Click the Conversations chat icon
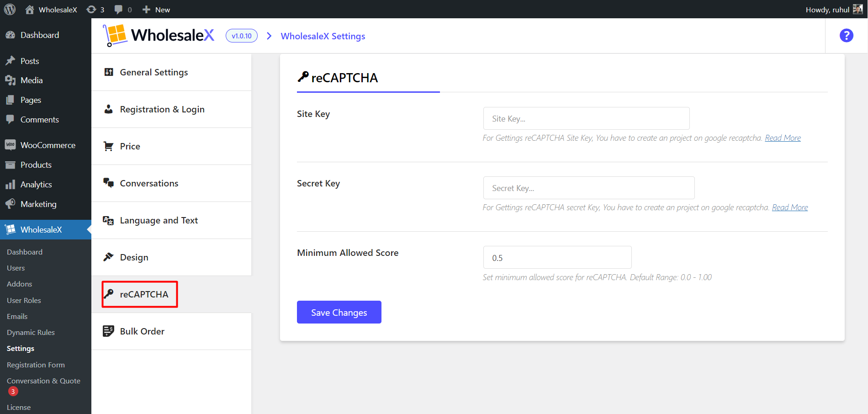 point(109,183)
